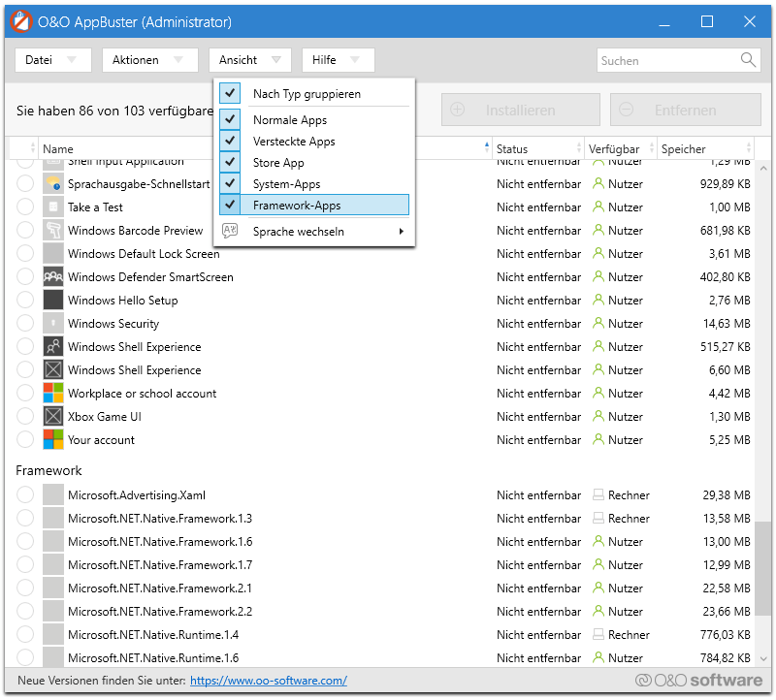Click user icon in Xbox Game UI row
The height and width of the screenshot is (700, 776).
(598, 416)
